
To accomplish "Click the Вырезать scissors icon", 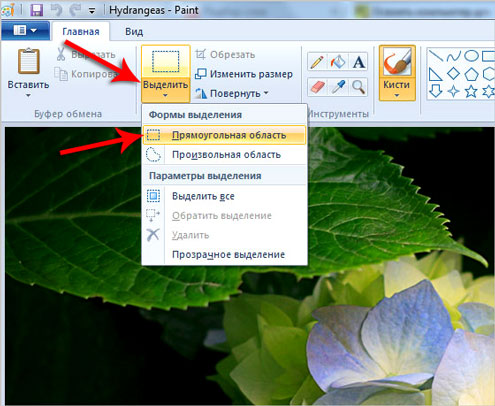I will (61, 54).
